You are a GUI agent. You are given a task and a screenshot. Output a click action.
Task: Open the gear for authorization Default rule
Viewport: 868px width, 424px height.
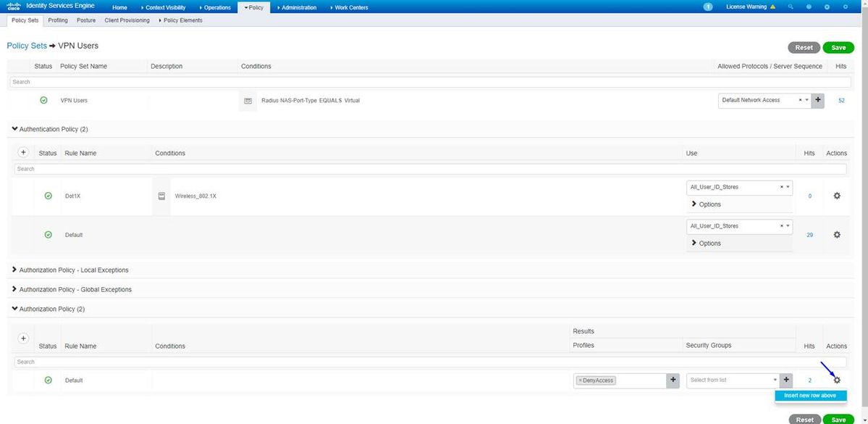[837, 381]
